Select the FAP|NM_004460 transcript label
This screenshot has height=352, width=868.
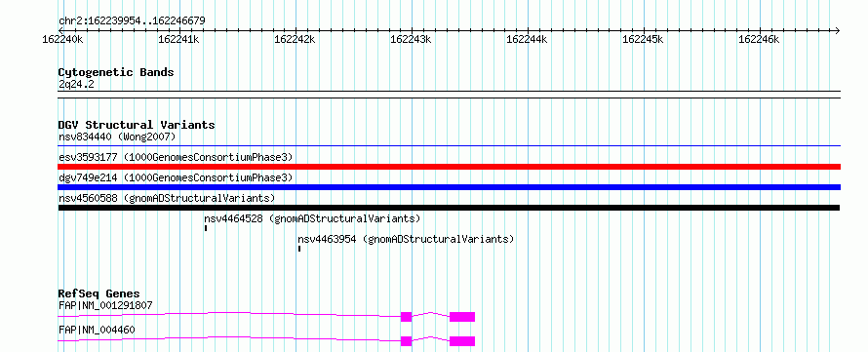97,330
